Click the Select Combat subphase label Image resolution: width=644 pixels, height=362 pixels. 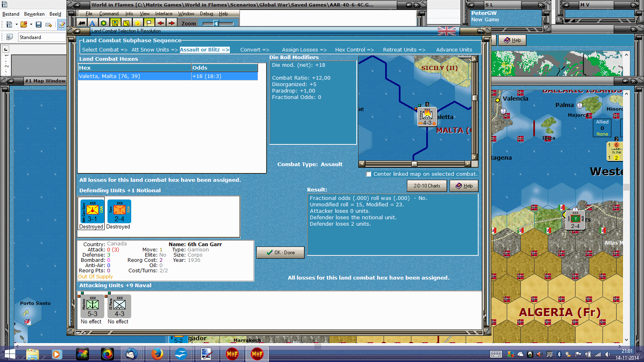coord(105,50)
